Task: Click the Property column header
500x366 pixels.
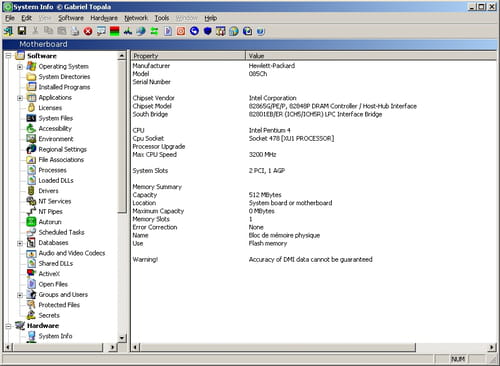Action: click(188, 56)
